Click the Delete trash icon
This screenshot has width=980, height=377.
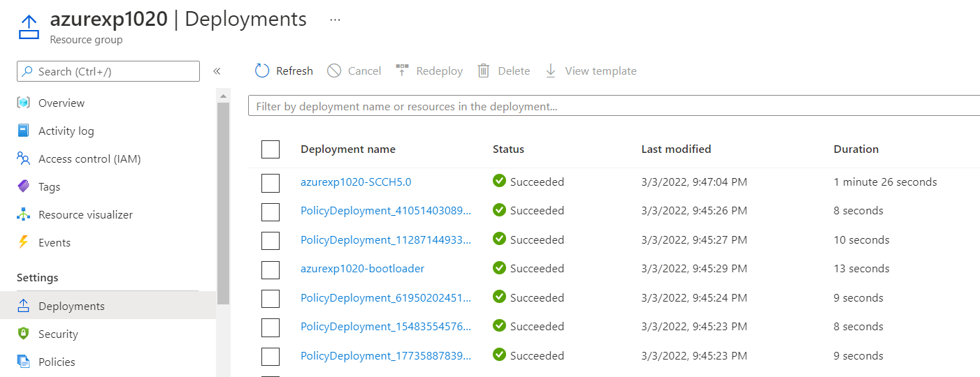click(x=484, y=71)
